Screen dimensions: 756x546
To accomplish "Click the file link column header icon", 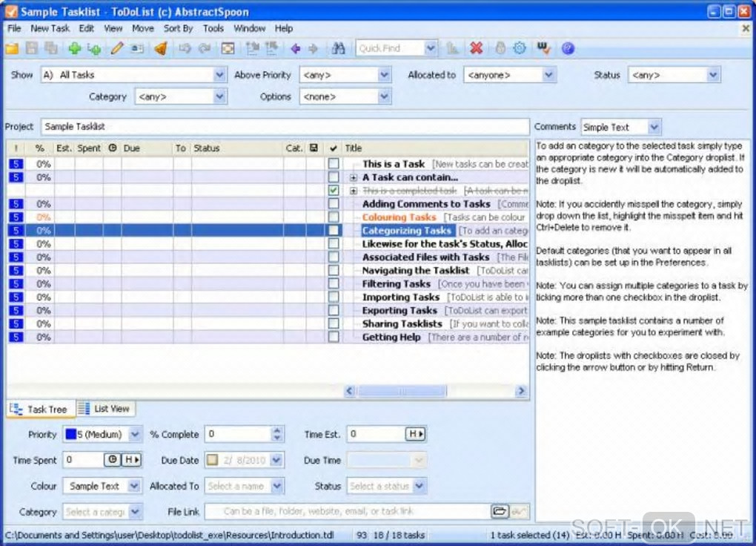I will click(x=314, y=148).
